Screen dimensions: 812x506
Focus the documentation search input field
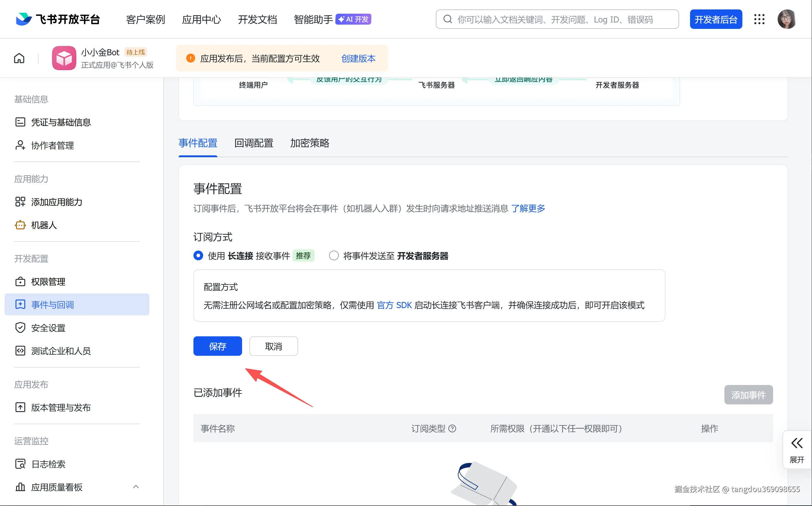pos(562,19)
